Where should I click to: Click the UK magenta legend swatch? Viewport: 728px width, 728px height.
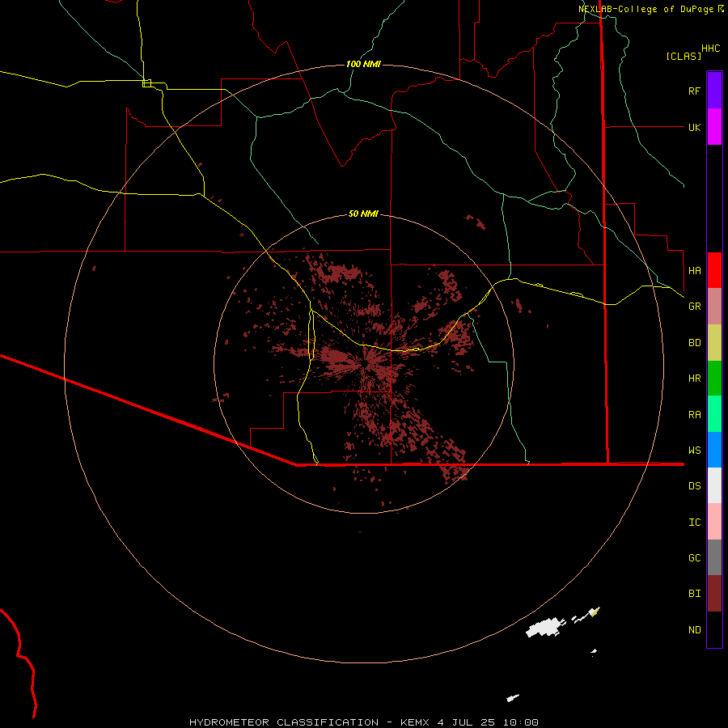[x=714, y=127]
